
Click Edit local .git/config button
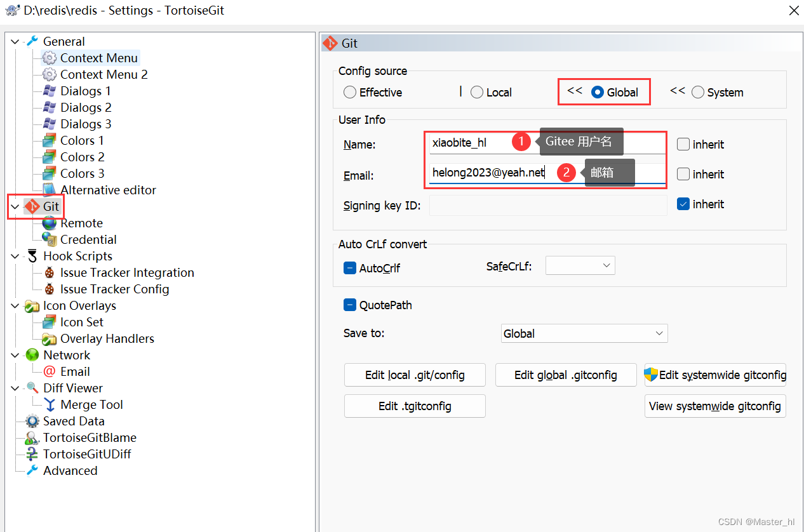(x=415, y=375)
